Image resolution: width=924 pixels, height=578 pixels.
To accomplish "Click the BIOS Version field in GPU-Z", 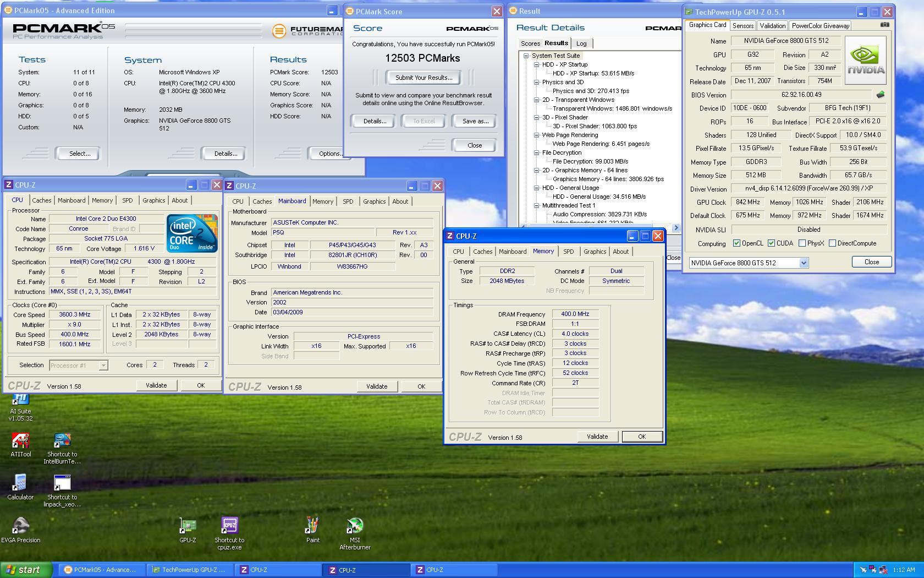I will pos(801,95).
